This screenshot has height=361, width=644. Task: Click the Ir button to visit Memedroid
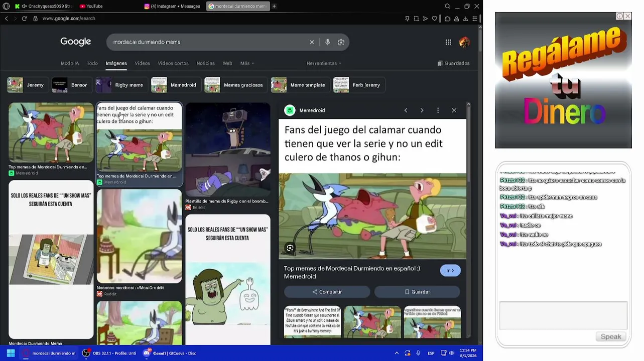coord(450,270)
